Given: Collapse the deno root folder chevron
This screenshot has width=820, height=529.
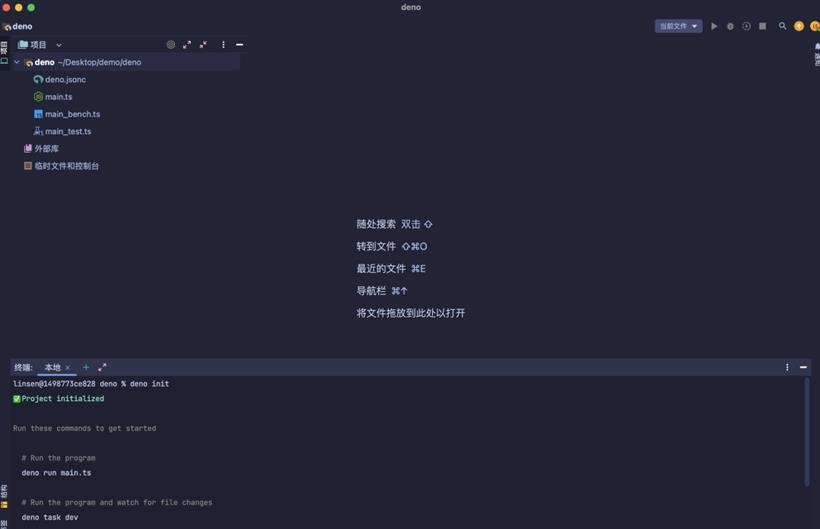Looking at the screenshot, I should click(17, 62).
